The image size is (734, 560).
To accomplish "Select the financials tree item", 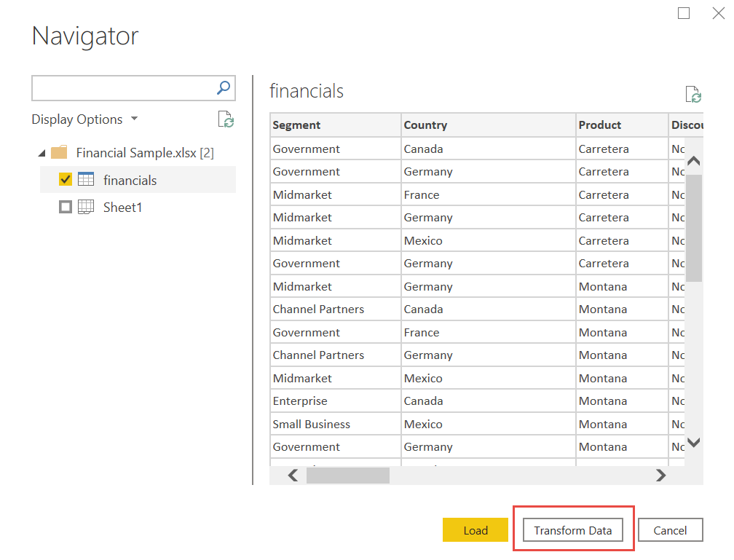I will (138, 180).
